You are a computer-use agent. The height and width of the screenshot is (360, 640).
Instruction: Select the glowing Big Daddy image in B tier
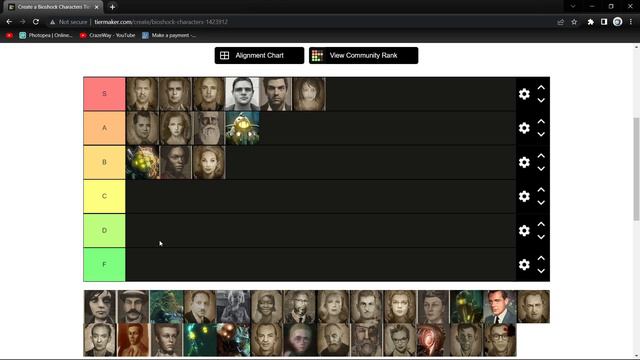click(x=142, y=162)
